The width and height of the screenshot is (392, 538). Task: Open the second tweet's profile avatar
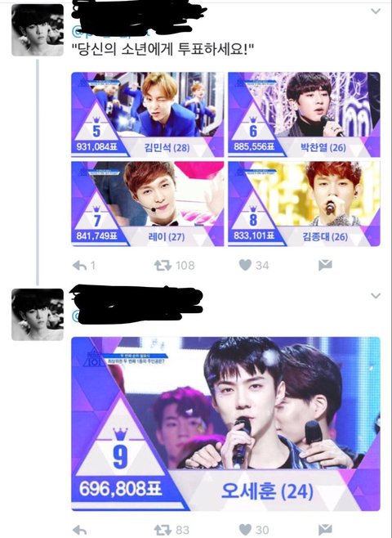pos(38,315)
